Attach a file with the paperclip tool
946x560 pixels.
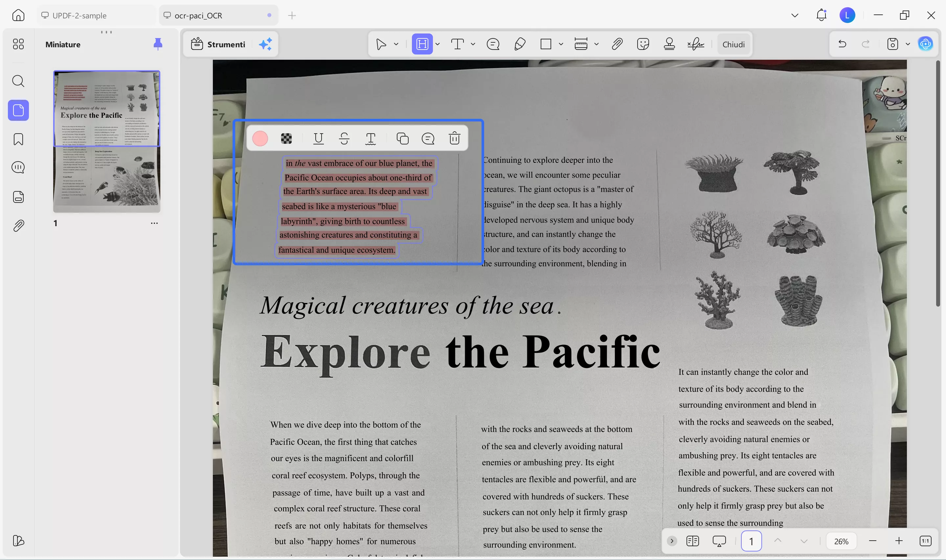(616, 44)
